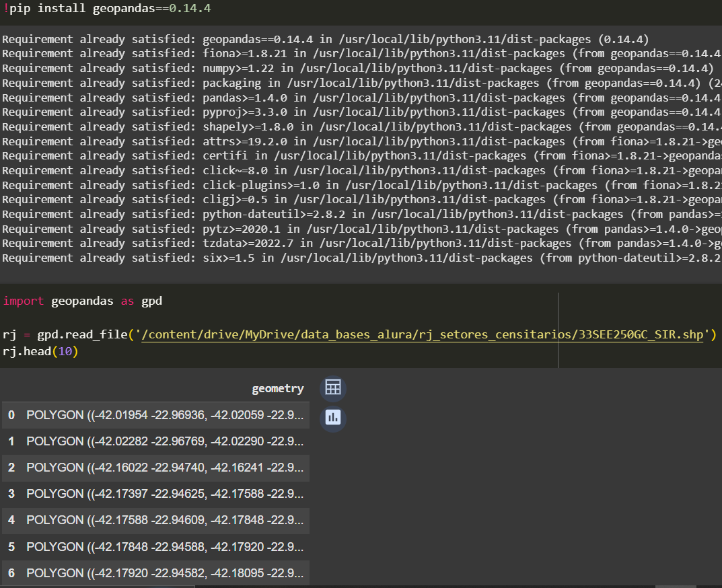
Task: Select row 0 geometry cell starting -42.01954
Action: click(x=165, y=415)
